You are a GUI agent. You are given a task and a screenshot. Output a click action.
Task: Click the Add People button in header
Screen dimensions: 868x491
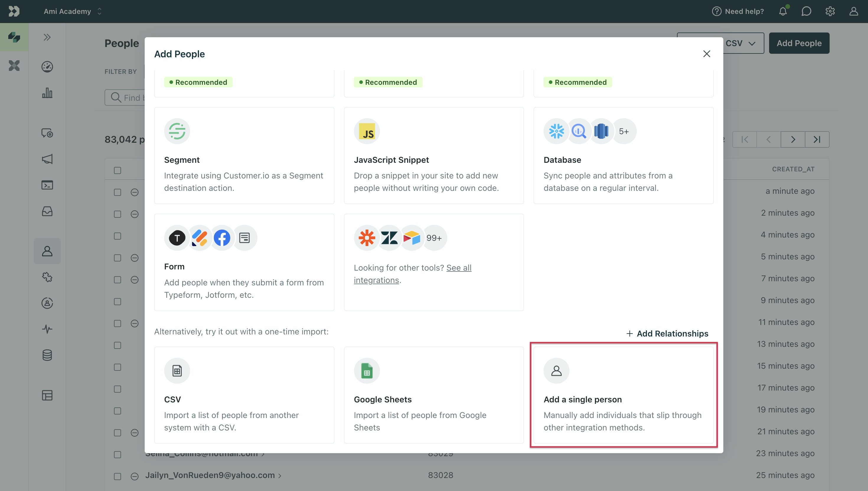click(x=799, y=43)
